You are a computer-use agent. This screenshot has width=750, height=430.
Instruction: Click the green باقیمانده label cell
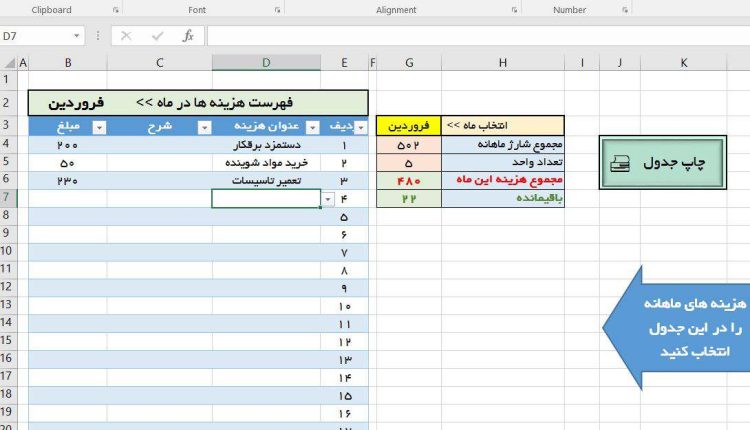coord(503,198)
